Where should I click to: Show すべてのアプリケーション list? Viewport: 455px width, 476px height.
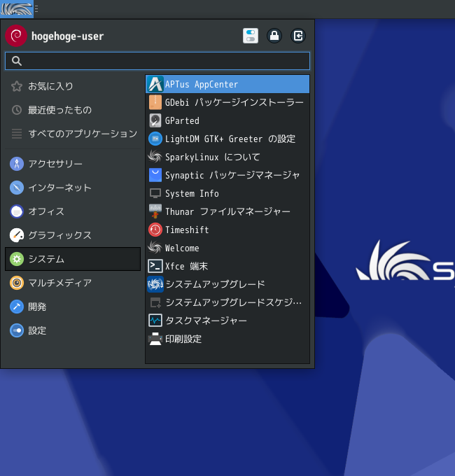pyautogui.click(x=73, y=134)
